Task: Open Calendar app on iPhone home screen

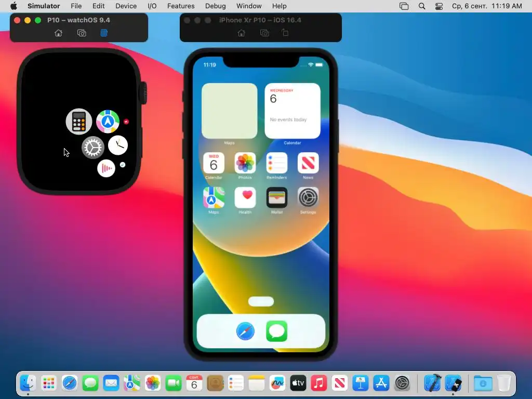Action: pyautogui.click(x=214, y=163)
